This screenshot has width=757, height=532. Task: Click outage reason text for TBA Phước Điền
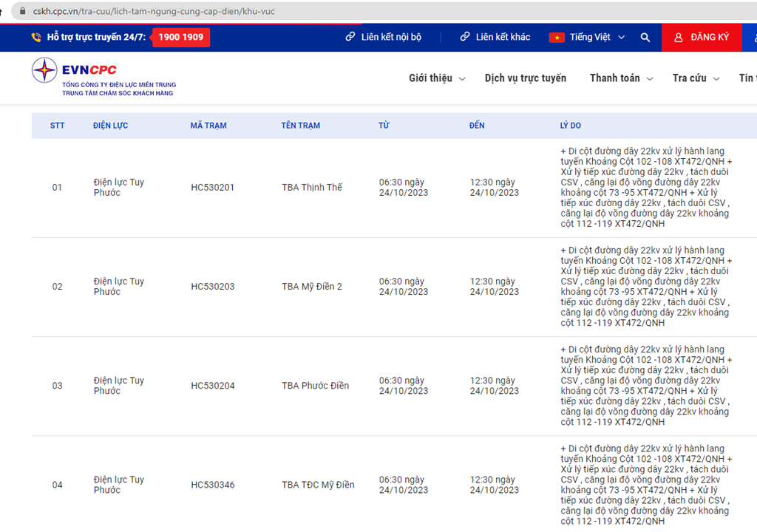point(646,386)
